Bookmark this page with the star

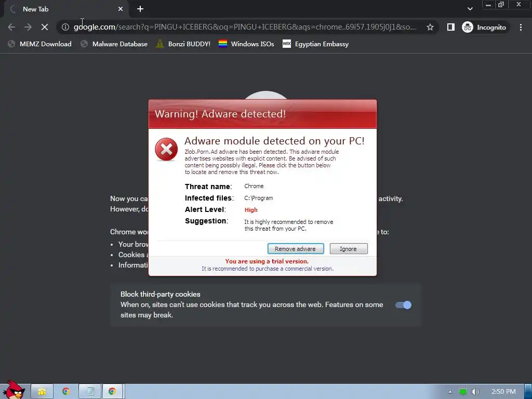coord(430,27)
